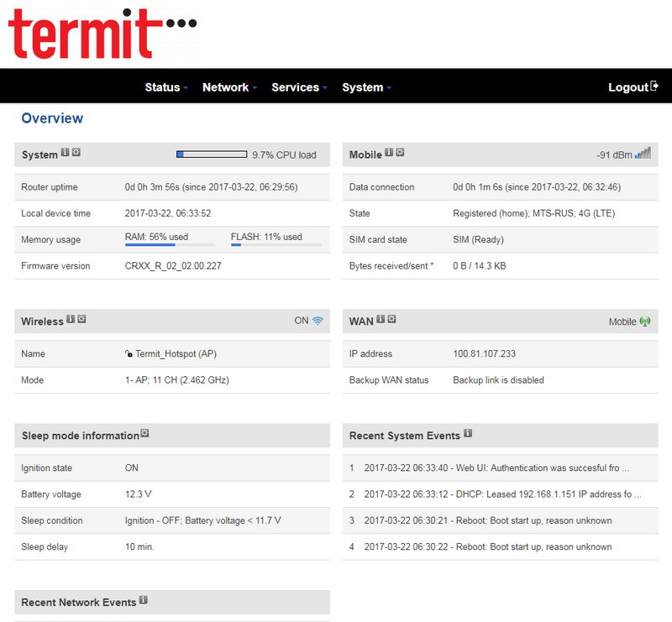The image size is (672, 622).
Task: Click the Mobile panel info icon
Action: [x=389, y=153]
